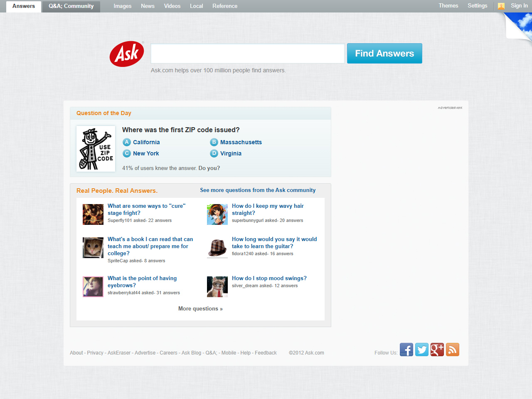Select the New York answer link
The image size is (532, 399).
click(146, 153)
